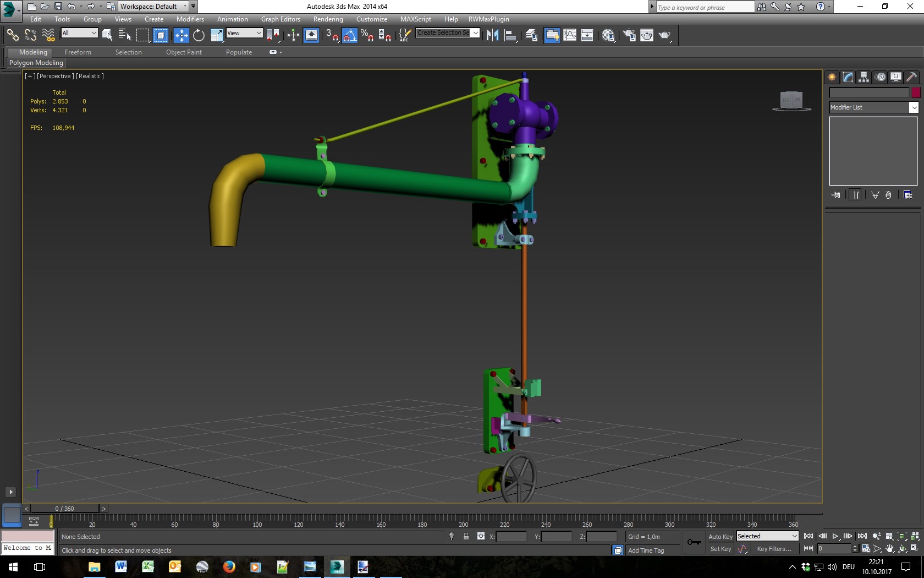Image resolution: width=924 pixels, height=578 pixels.
Task: Open the View reference coordinate dropdown
Action: coord(244,33)
